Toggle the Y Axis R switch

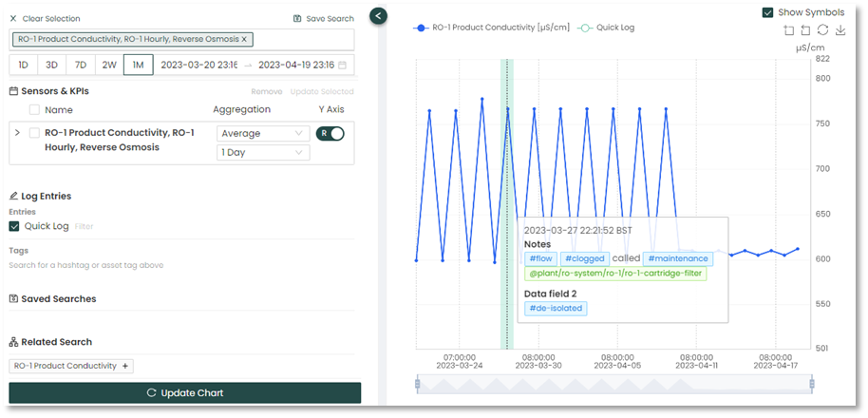click(x=330, y=134)
